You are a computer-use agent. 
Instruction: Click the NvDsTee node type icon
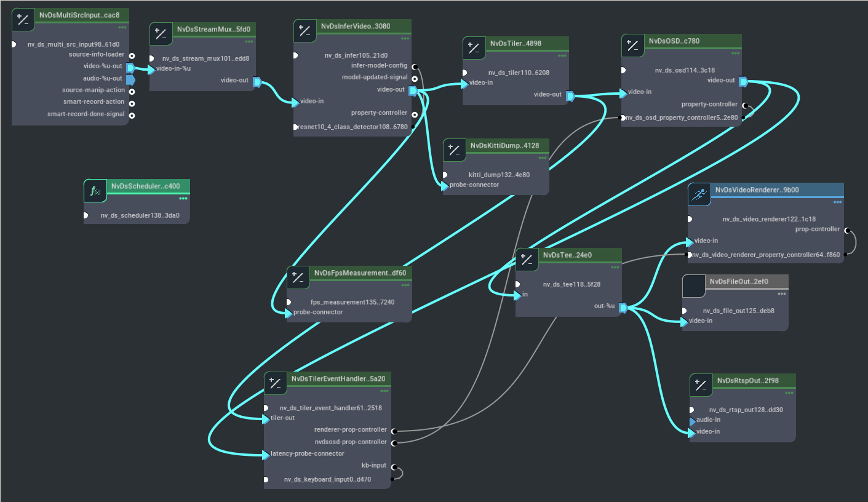pos(527,260)
